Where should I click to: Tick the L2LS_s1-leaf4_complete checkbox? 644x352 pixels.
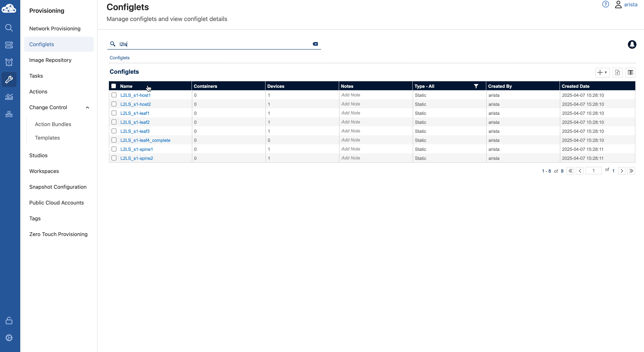coord(114,140)
